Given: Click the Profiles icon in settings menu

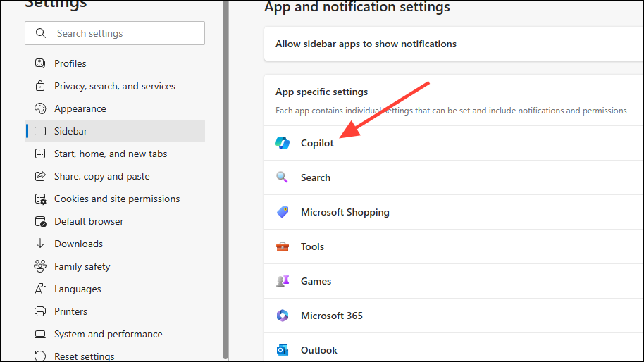Looking at the screenshot, I should [x=40, y=63].
